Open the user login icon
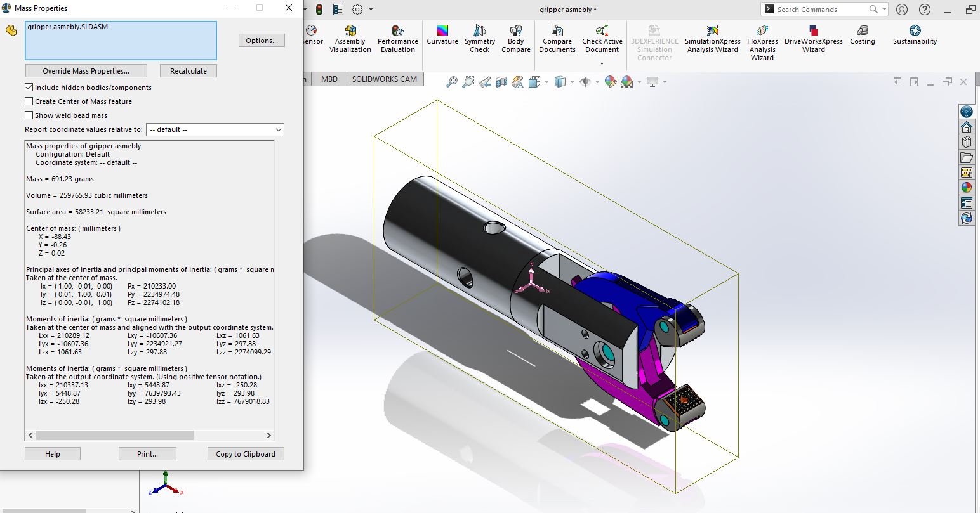 tap(902, 10)
